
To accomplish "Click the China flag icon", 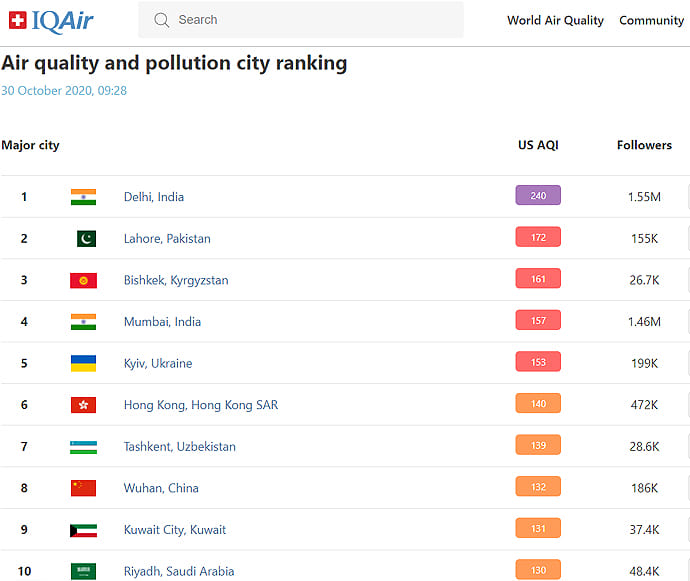I will [83, 488].
